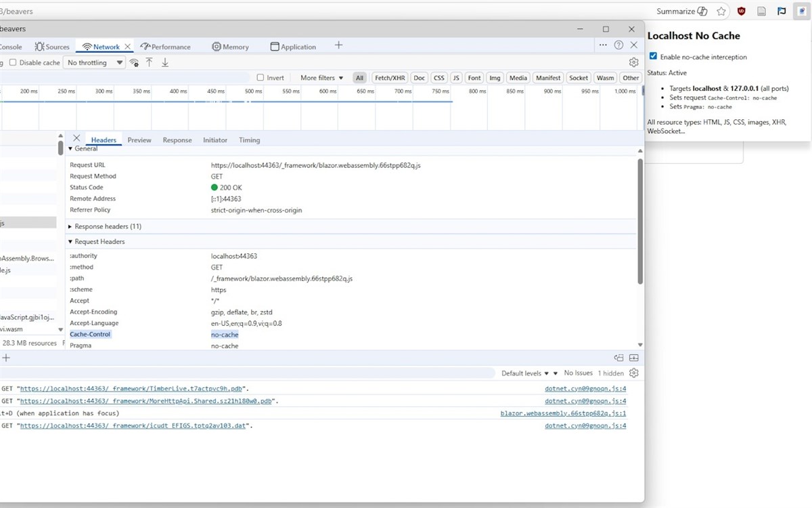Toggle the Invert filter checkbox
Viewport: 812px width, 508px height.
(x=261, y=78)
